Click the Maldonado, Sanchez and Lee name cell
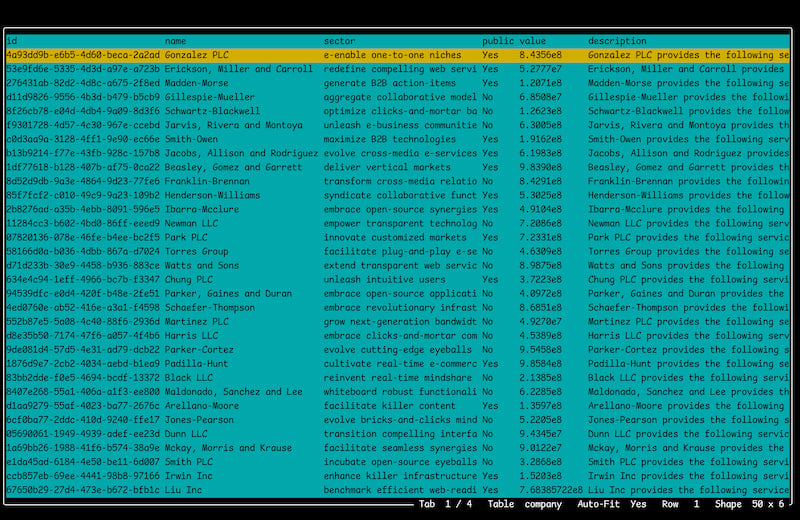Viewport: 800px width, 520px height. click(x=234, y=391)
